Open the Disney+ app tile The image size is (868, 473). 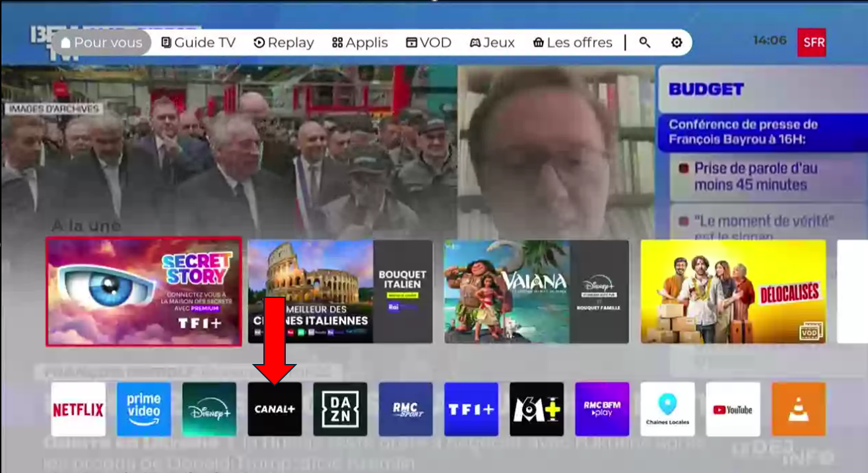pos(209,410)
